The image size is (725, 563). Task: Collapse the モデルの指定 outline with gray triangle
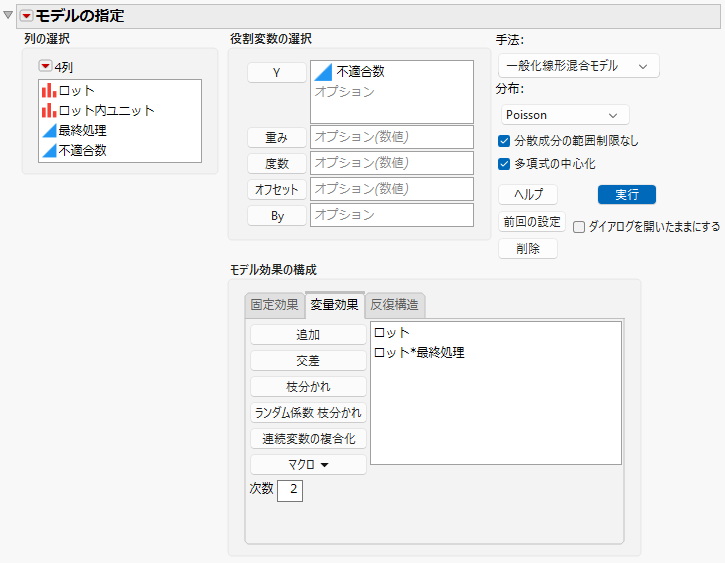coord(8,15)
